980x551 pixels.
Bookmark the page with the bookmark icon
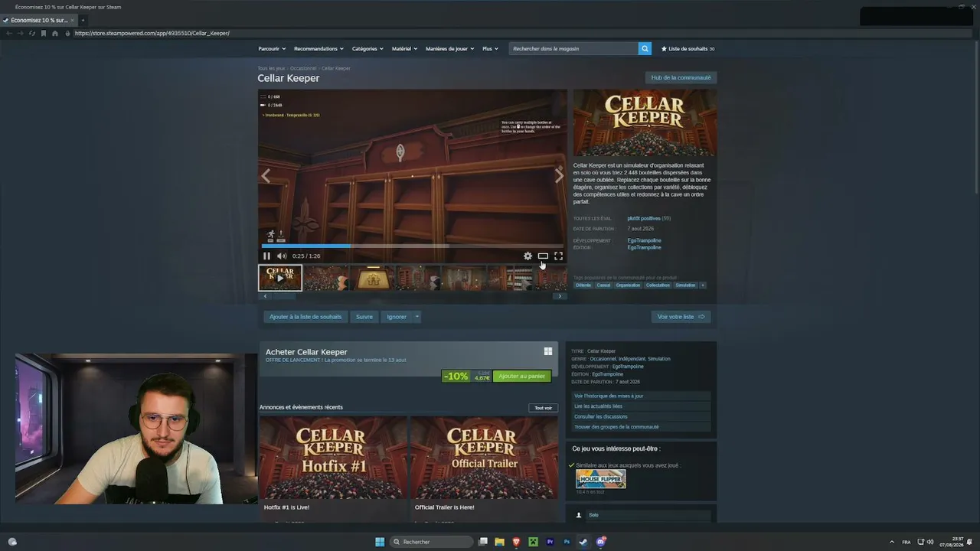(x=44, y=34)
